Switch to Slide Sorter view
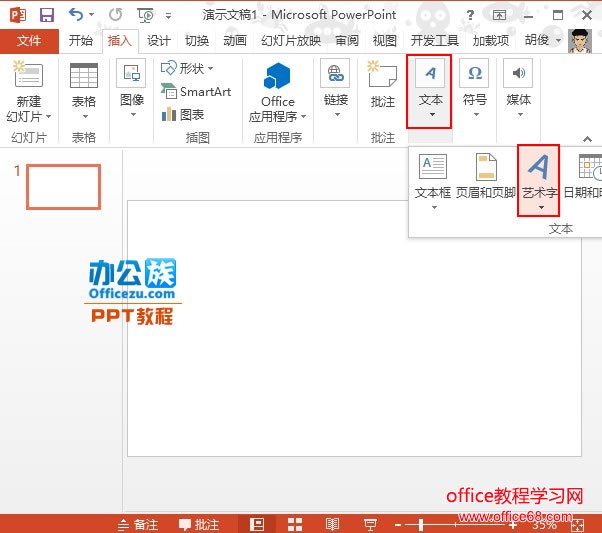The image size is (602, 533). (x=295, y=525)
